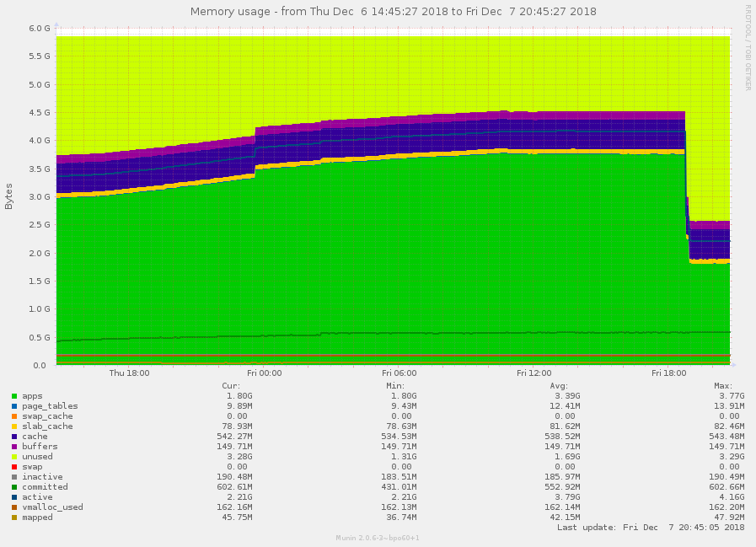756x547 pixels.
Task: Click the RRDTOOL / TOBI OETIKER watermark
Action: tap(748, 47)
